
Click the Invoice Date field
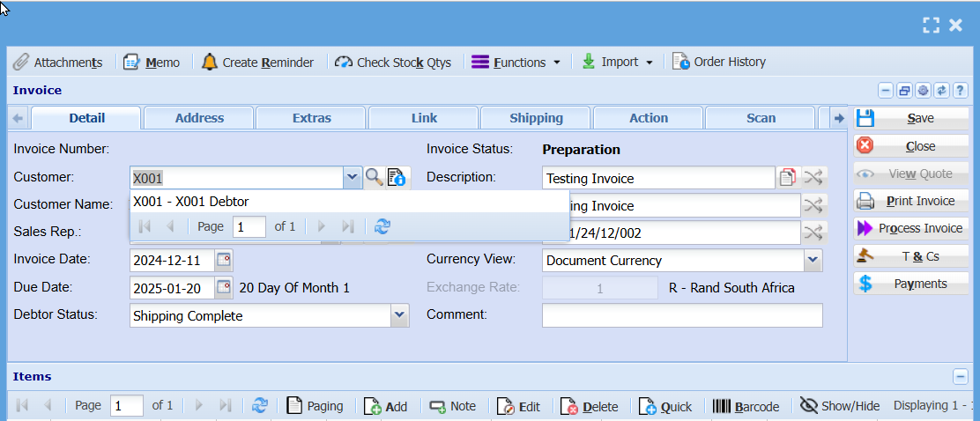[173, 259]
